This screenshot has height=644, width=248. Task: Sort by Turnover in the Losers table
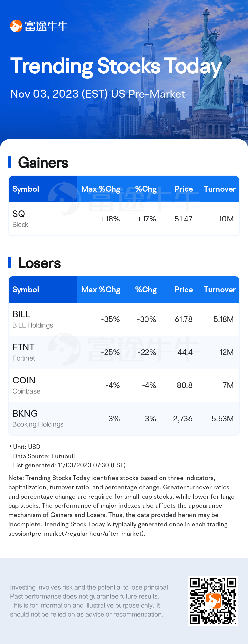click(220, 290)
